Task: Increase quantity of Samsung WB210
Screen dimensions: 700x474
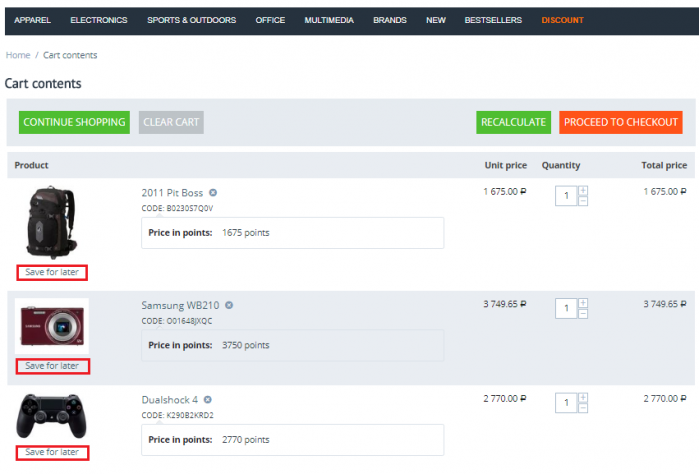Action: tap(583, 303)
